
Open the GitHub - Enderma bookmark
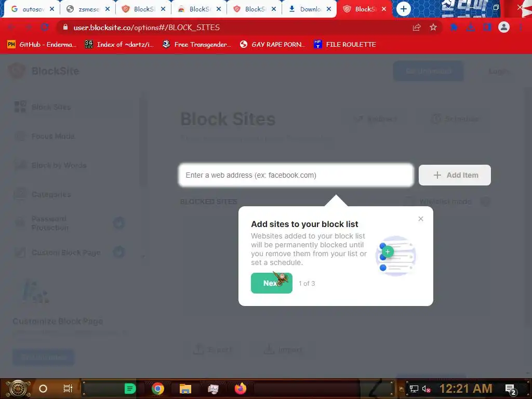point(42,45)
